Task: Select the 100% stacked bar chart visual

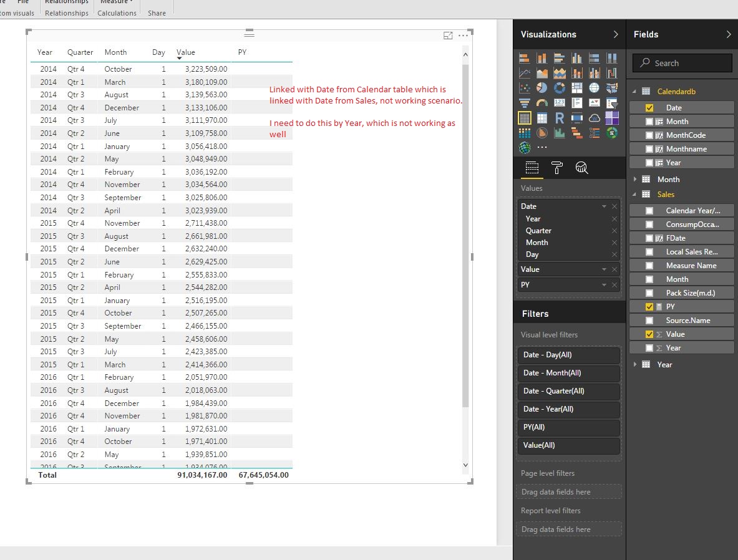Action: (x=594, y=58)
